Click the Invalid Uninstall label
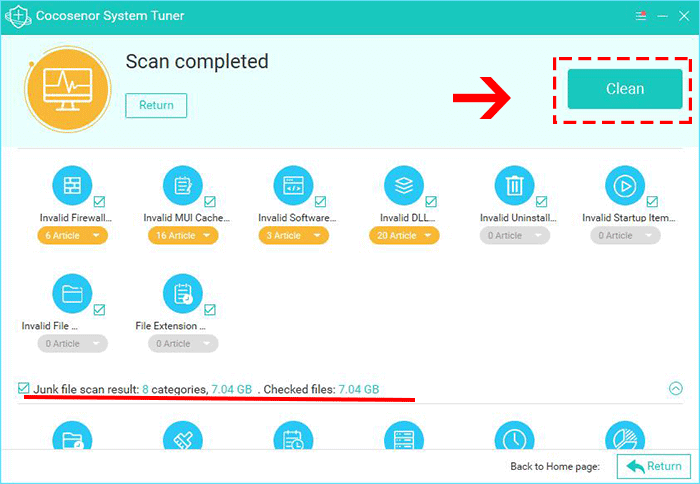 click(518, 218)
